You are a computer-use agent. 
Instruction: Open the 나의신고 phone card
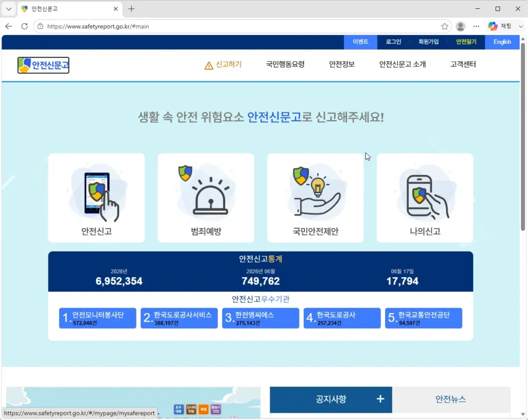(425, 197)
